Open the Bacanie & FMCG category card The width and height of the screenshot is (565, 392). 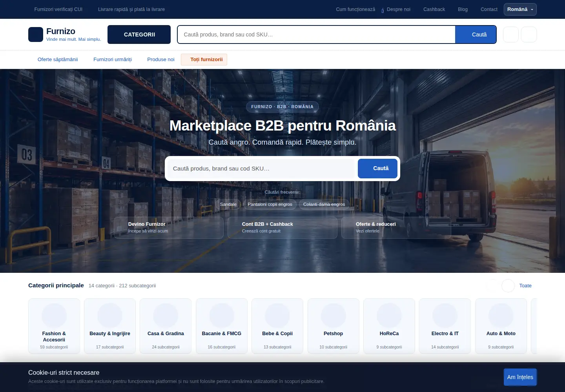(222, 326)
